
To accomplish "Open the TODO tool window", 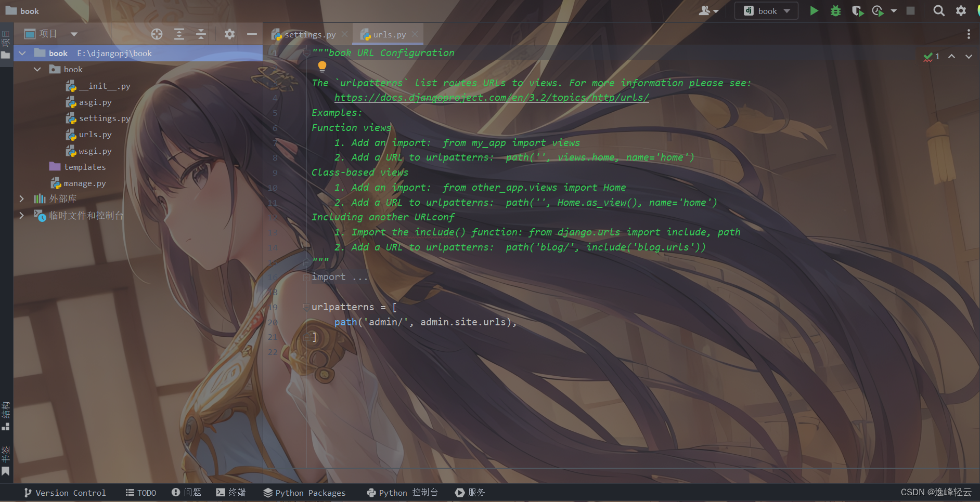I will point(141,493).
